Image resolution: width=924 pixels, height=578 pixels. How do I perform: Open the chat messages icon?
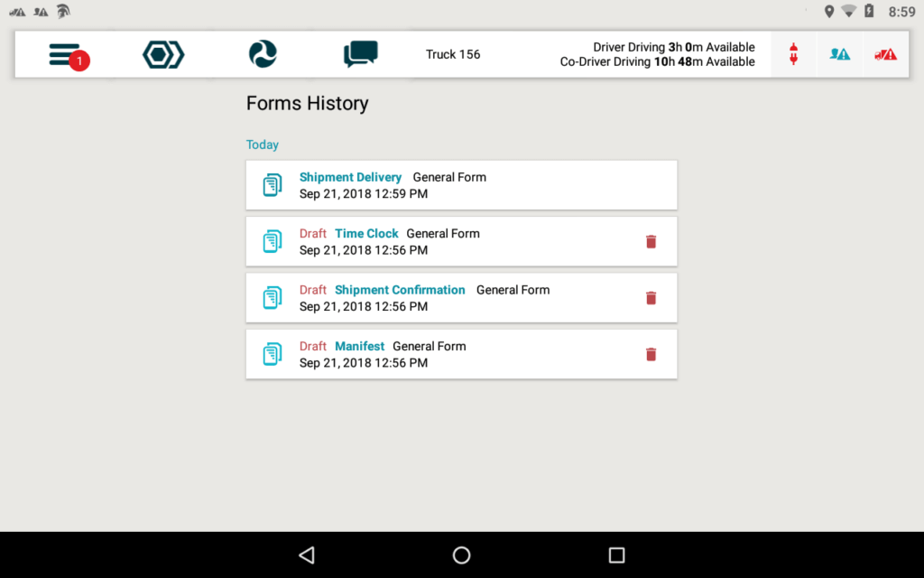click(361, 54)
